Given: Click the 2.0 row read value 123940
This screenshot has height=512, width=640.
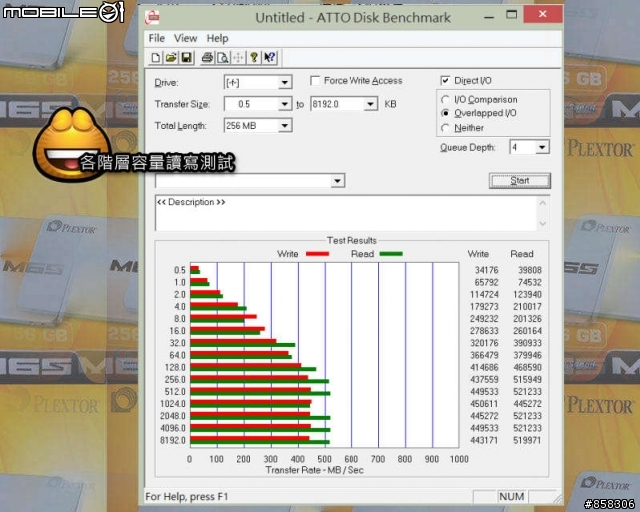Looking at the screenshot, I should pyautogui.click(x=527, y=294).
